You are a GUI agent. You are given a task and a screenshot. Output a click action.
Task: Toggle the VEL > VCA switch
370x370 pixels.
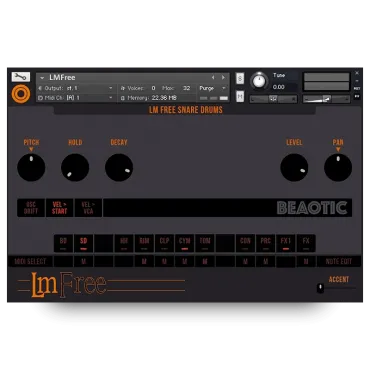tap(88, 208)
